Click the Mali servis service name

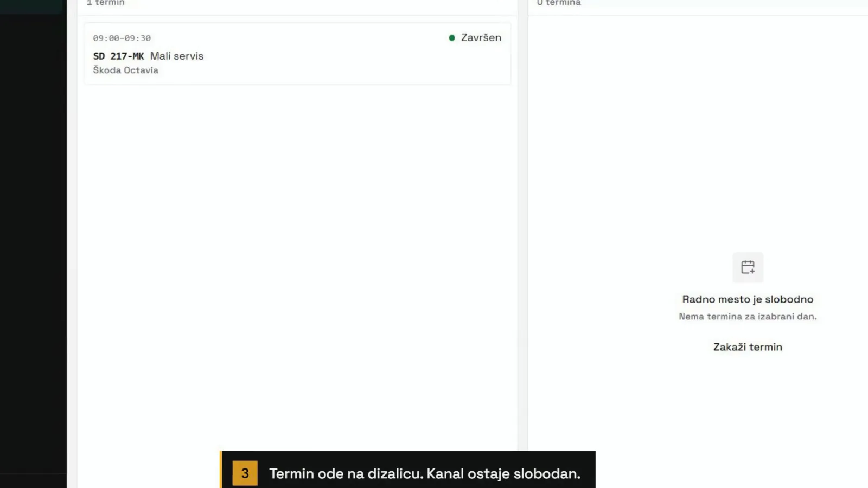click(177, 56)
